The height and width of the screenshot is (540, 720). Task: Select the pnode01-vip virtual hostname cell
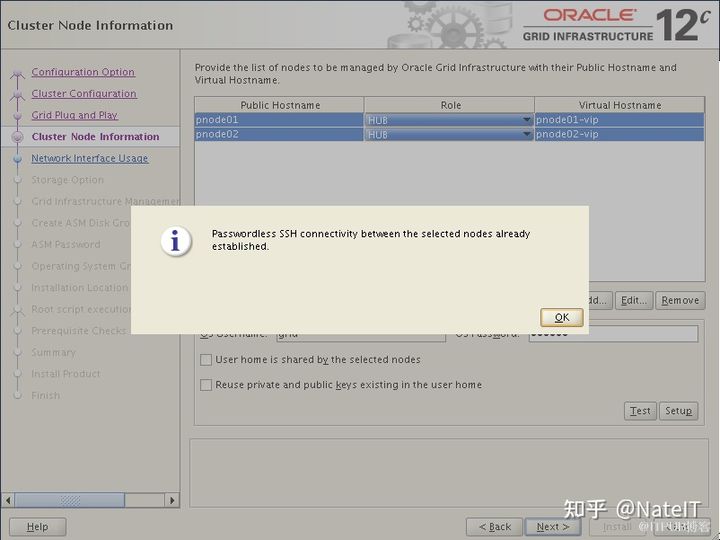(x=619, y=120)
